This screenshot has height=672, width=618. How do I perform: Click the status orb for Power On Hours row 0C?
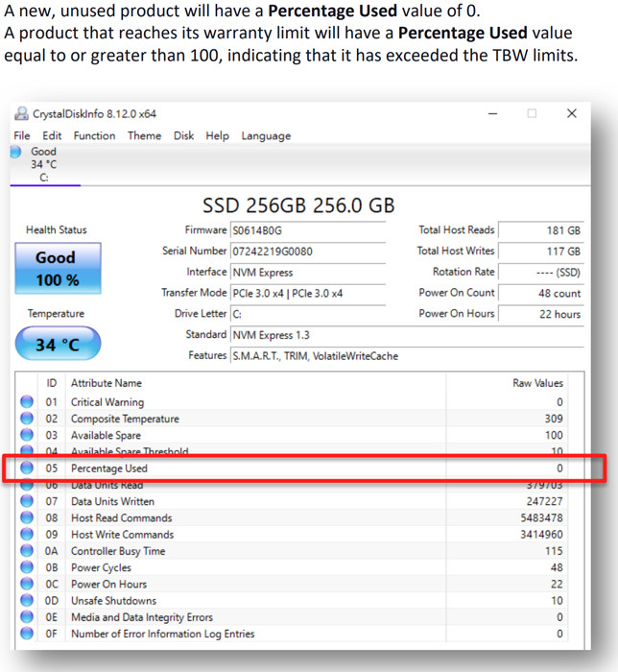point(27,584)
